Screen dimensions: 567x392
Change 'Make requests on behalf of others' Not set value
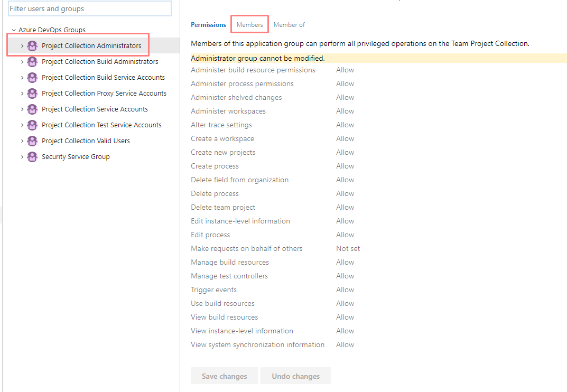click(x=348, y=249)
